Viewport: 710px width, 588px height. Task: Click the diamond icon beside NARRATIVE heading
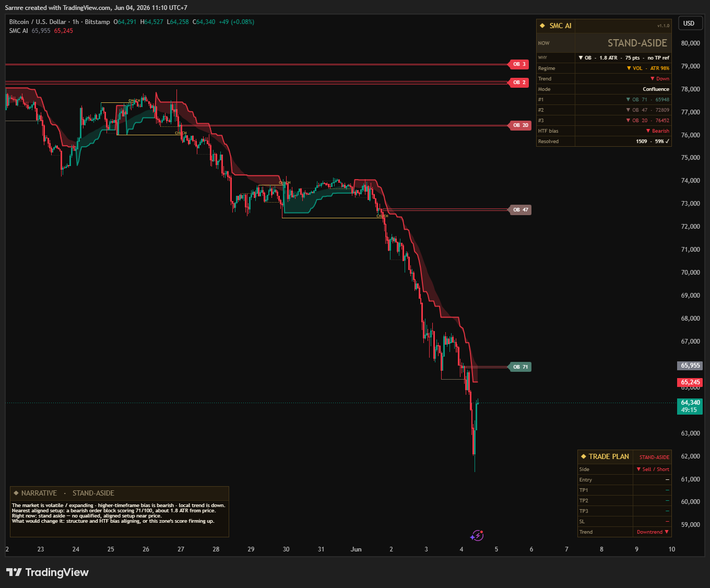click(x=16, y=493)
